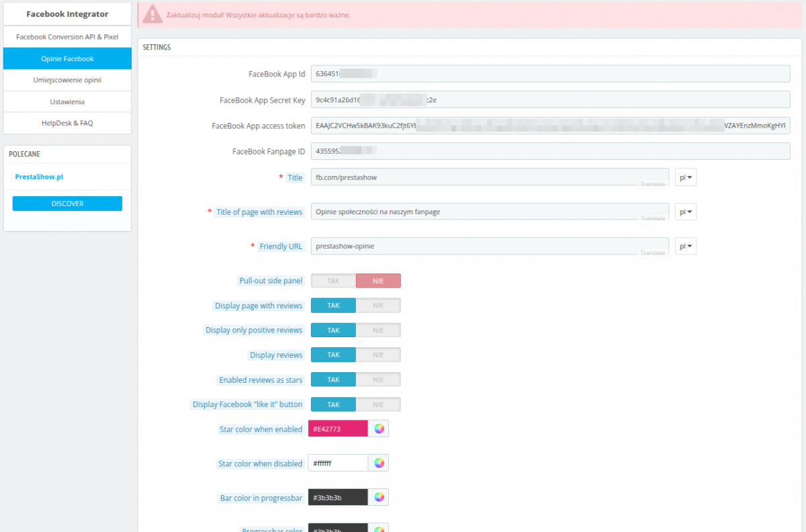Set Pull-out side panel to TAK
Screen dimensions: 806x532
coord(333,281)
